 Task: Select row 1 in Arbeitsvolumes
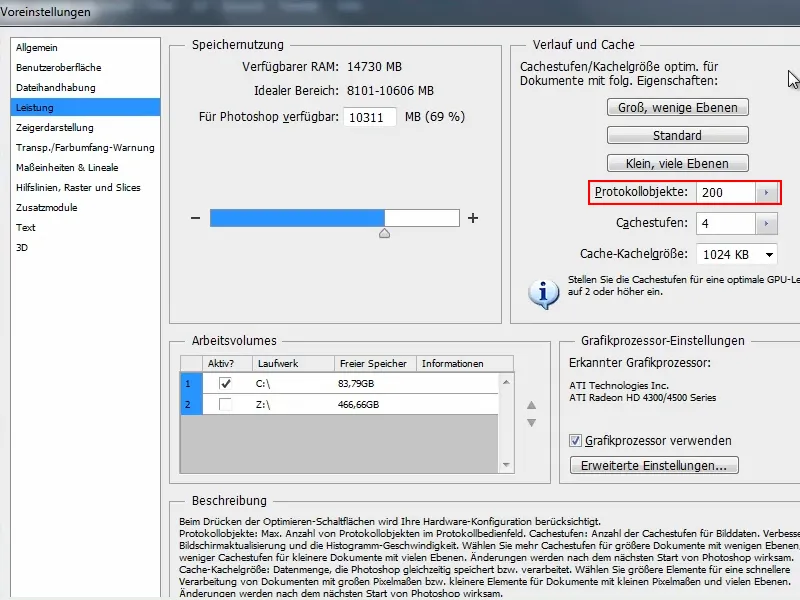pyautogui.click(x=339, y=383)
